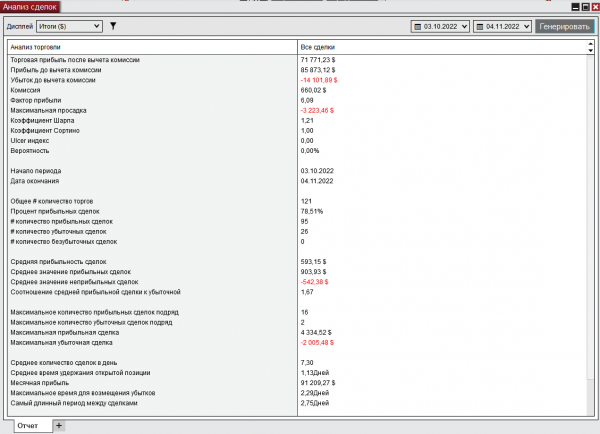Select the value 593,15 $
Viewport: 600px width, 434px height.
(x=313, y=262)
